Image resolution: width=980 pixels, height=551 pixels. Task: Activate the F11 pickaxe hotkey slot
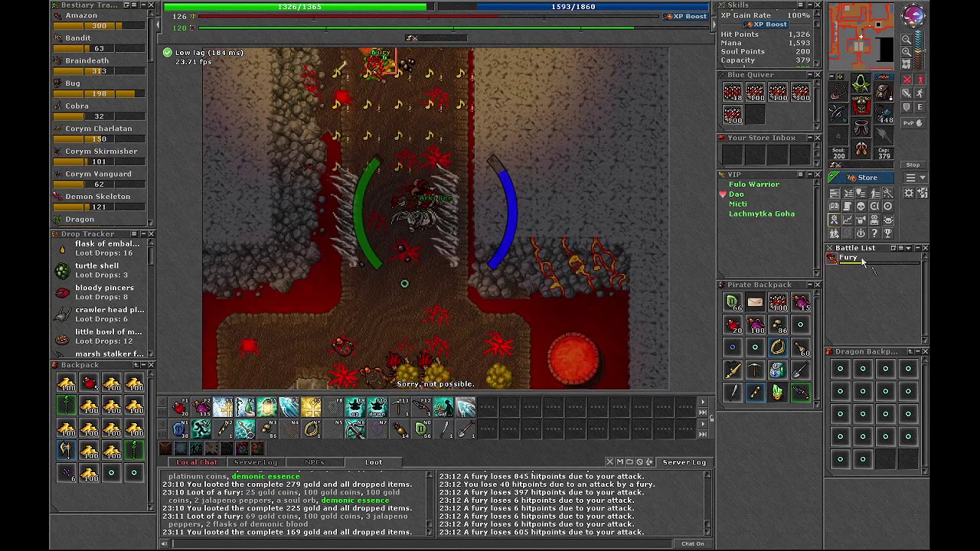tap(400, 407)
